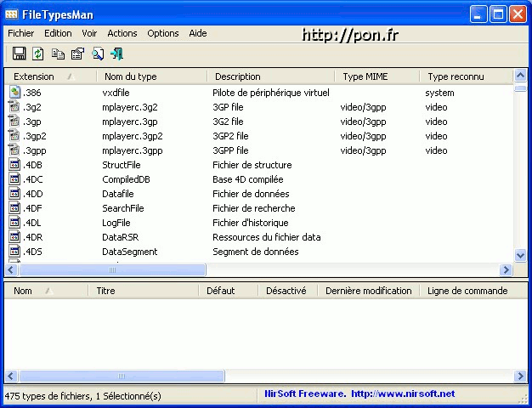532x408 pixels.
Task: Click the upper pane horizontal scrollbar thumb
Action: 112,269
